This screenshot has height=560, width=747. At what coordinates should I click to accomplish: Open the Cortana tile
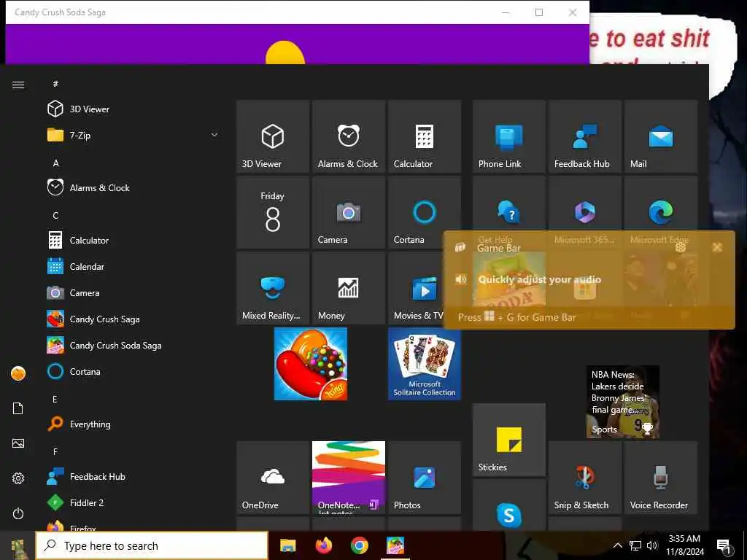click(x=424, y=212)
